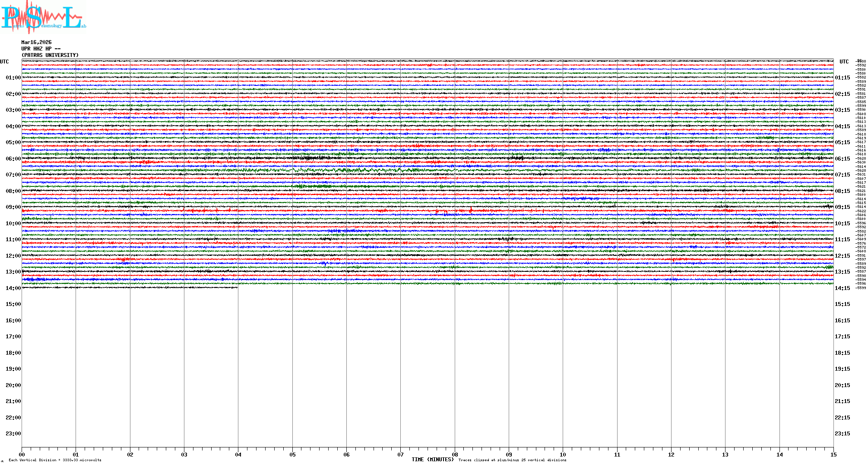The height and width of the screenshot is (466, 868).
Task: Click minute 15 tick on bottom axis
Action: point(833,454)
